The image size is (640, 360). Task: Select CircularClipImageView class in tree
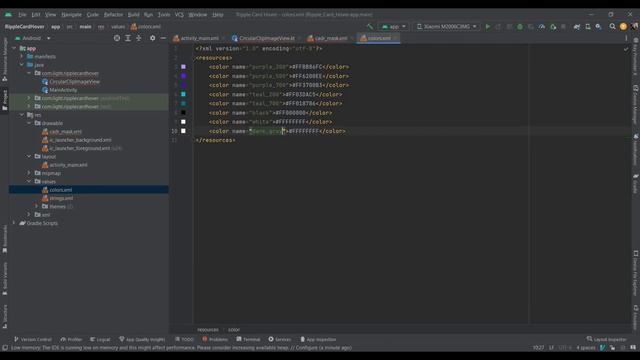(74, 81)
